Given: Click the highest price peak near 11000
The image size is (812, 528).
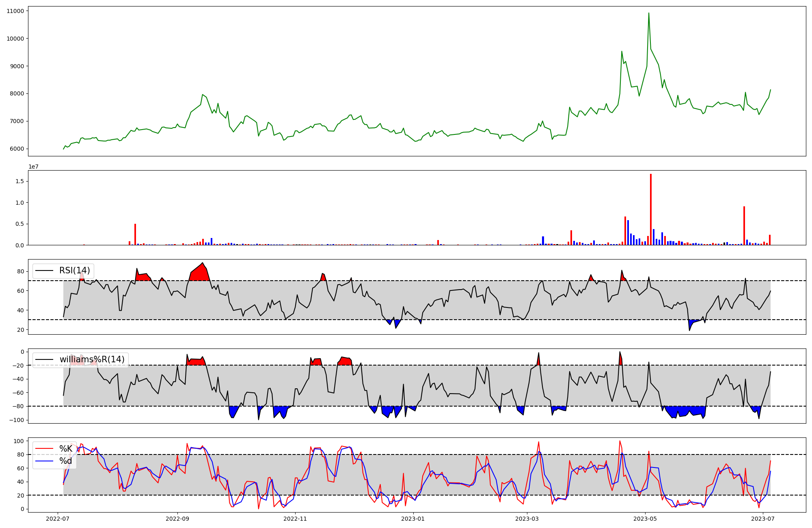Looking at the screenshot, I should [649, 13].
